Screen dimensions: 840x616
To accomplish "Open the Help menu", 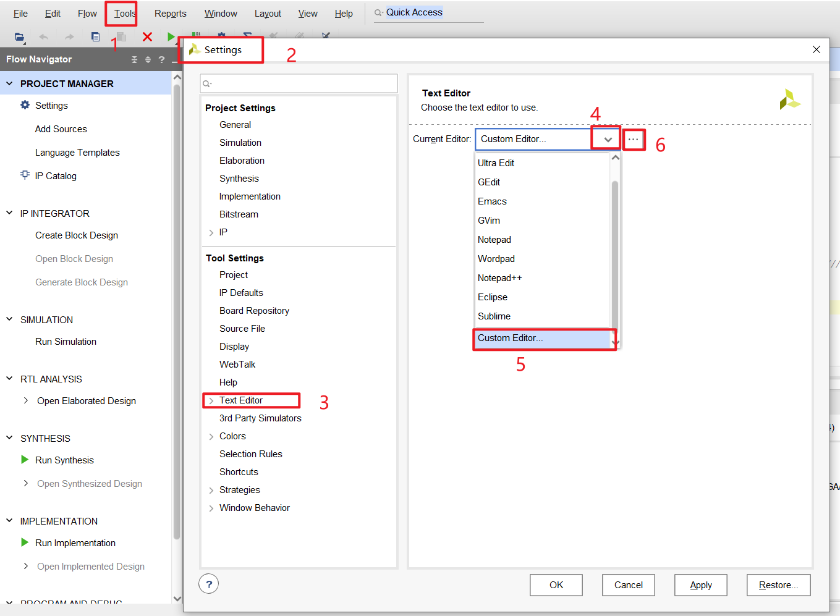I will click(x=344, y=13).
